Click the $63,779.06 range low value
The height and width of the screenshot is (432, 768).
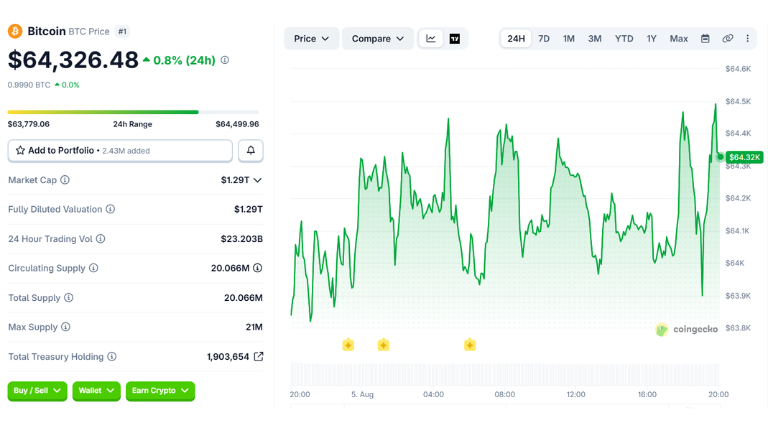[29, 124]
